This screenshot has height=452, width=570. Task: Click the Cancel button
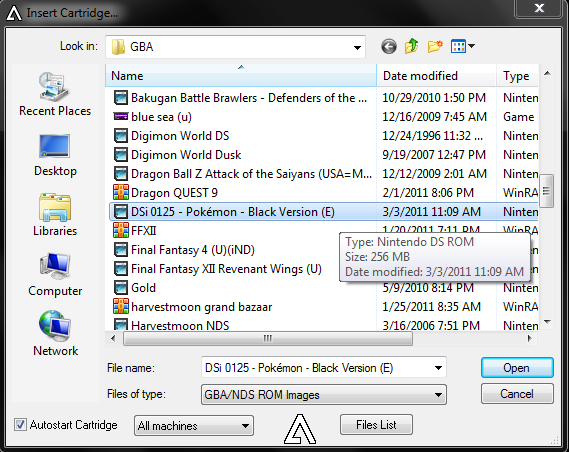point(517,394)
